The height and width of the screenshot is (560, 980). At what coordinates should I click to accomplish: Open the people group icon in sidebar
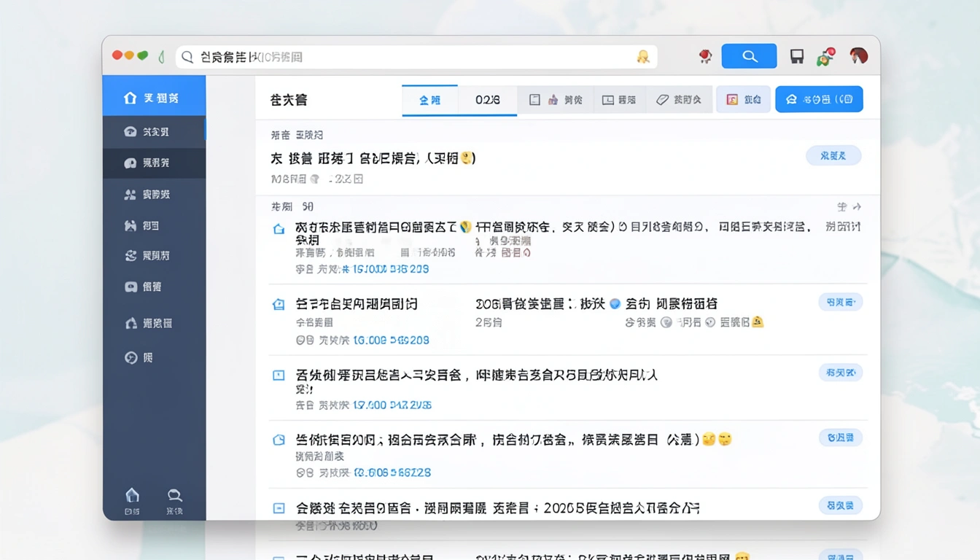click(x=131, y=195)
